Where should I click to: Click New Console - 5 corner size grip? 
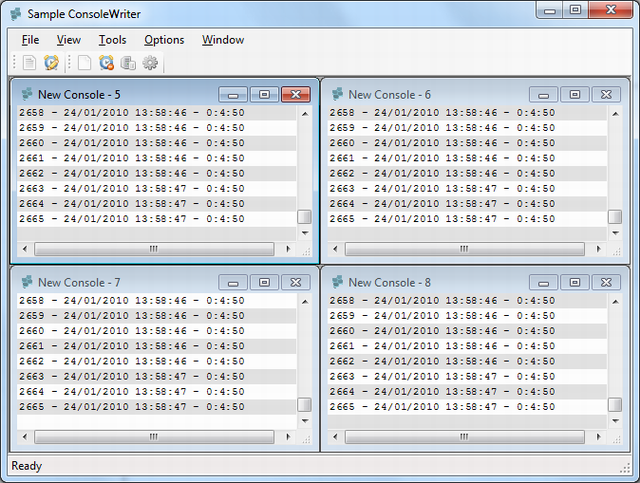[306, 252]
